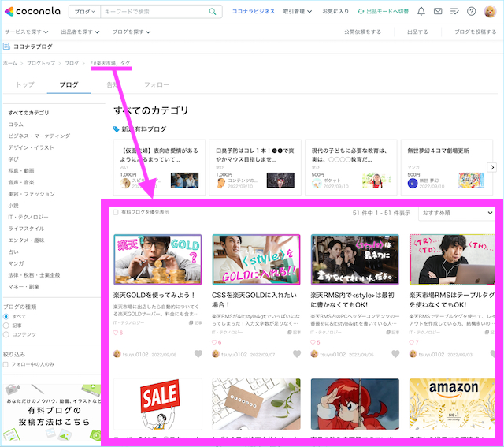
Task: Like the CSSを楽天GOLDに入れたい article heart
Action: coord(297,354)
